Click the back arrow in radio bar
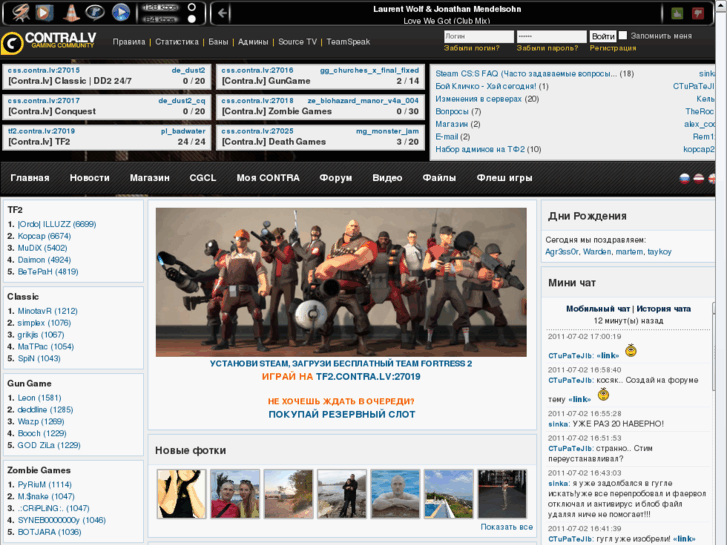 pyautogui.click(x=222, y=13)
